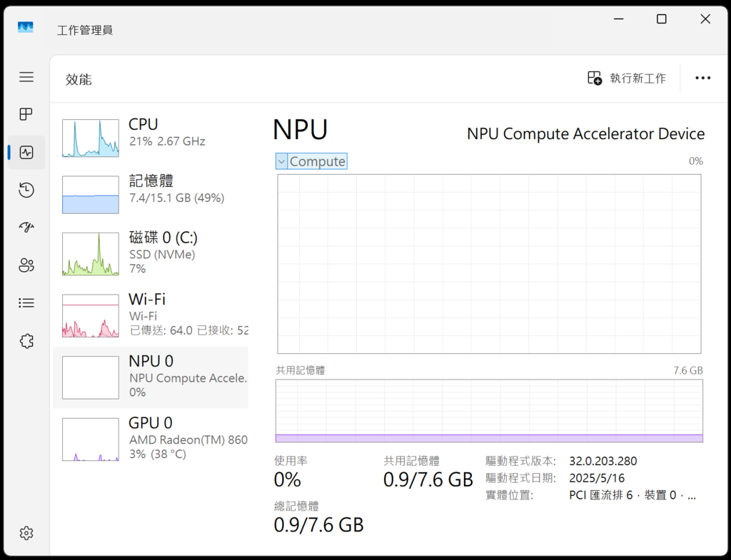731x560 pixels.
Task: Go to the Processes page icon
Action: pyautogui.click(x=26, y=114)
